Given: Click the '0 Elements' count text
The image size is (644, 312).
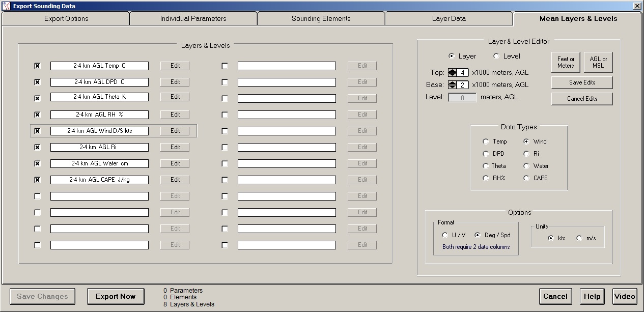Looking at the screenshot, I should point(180,297).
